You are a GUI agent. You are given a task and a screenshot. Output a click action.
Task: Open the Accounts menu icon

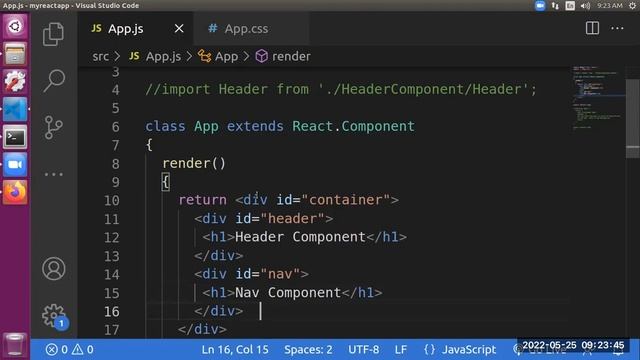point(53,269)
